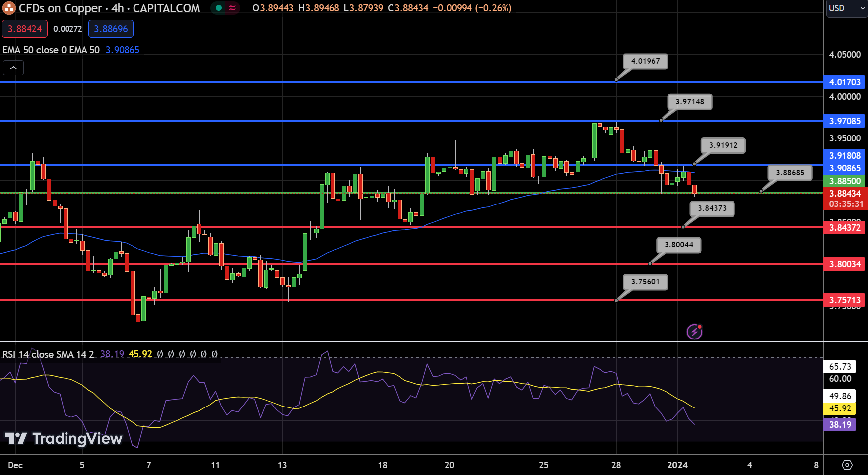
Task: Click the pink data mode icon
Action: pos(232,8)
